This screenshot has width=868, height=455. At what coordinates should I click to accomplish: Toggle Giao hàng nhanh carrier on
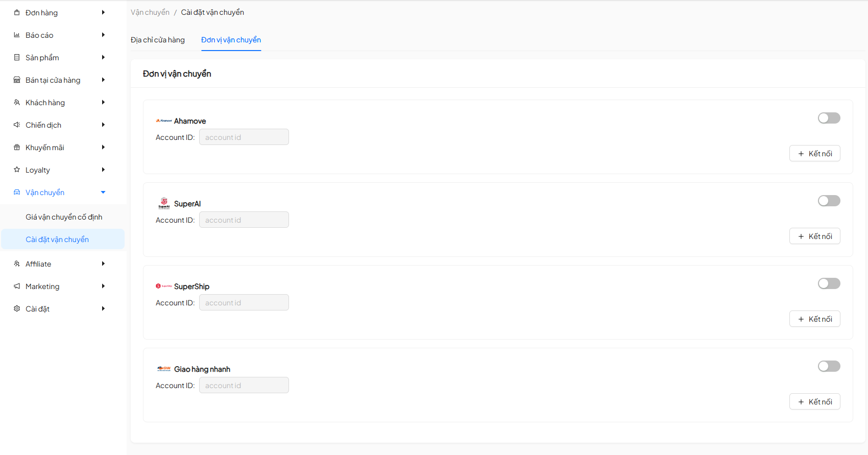(x=829, y=366)
